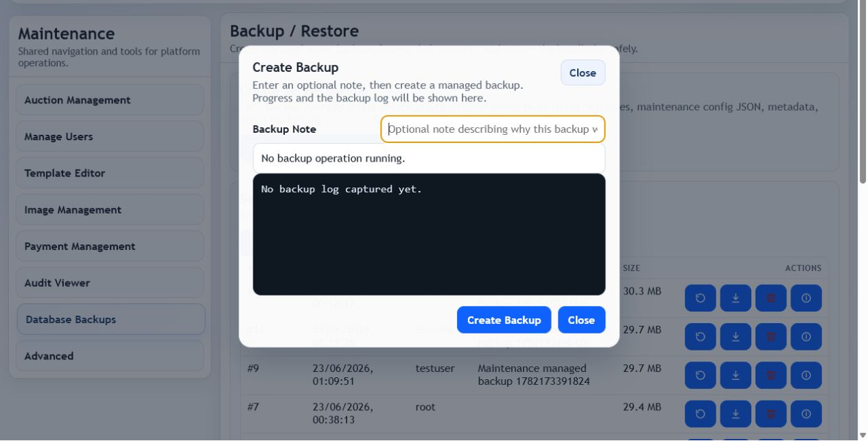868x441 pixels.
Task: Restore backup #7 made by root
Action: click(701, 414)
